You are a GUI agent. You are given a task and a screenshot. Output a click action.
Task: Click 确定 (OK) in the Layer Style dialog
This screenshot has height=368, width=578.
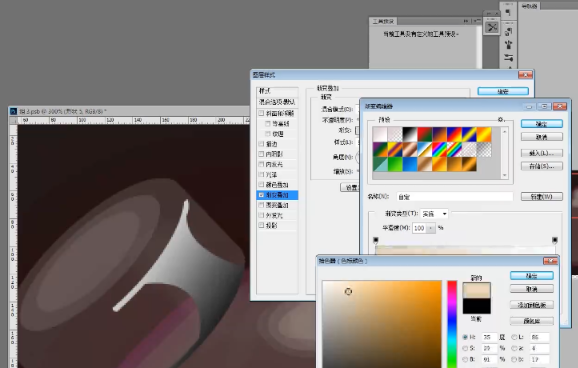point(503,91)
